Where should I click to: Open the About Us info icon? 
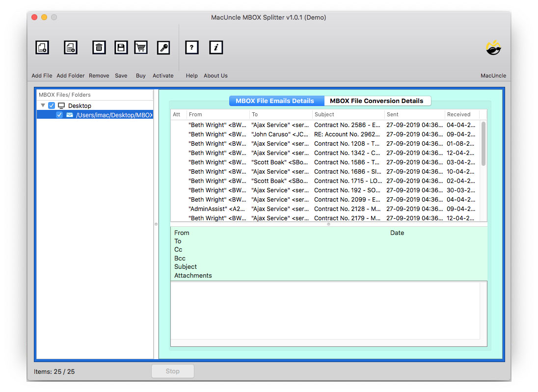click(216, 47)
